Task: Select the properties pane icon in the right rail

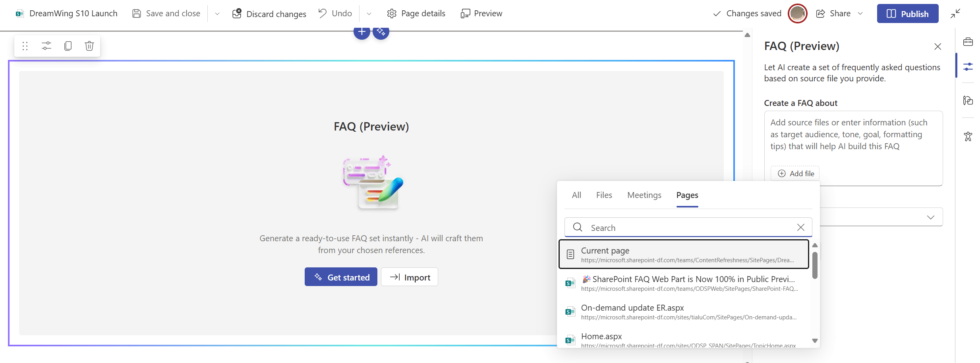Action: tap(968, 66)
